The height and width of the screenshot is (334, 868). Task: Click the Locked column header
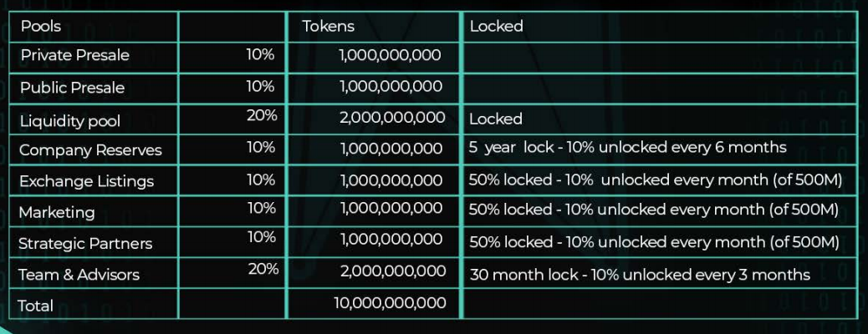click(497, 26)
